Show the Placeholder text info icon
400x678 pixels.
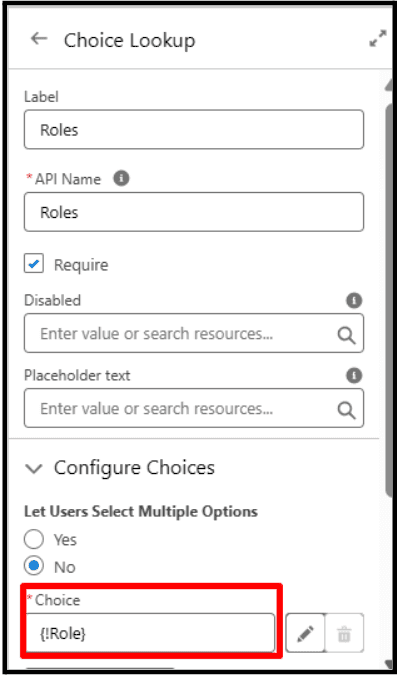pos(354,375)
